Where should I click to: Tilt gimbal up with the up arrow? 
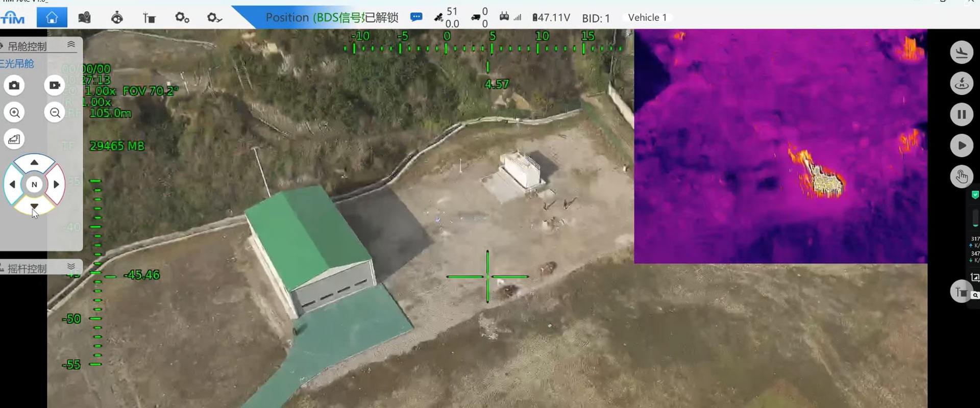[34, 163]
